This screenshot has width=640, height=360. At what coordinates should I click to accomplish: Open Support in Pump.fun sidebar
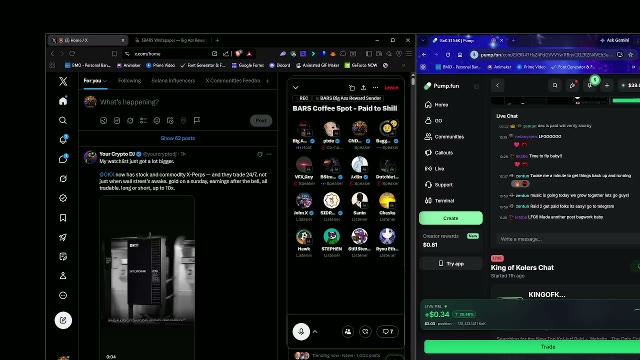click(x=439, y=185)
